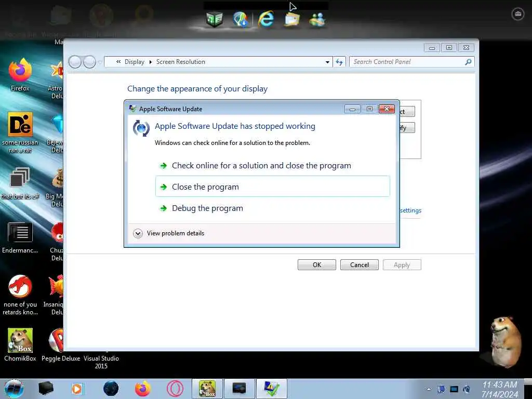Open the 'none of you' red dragon desktop icon
The height and width of the screenshot is (399, 532).
pos(20,295)
